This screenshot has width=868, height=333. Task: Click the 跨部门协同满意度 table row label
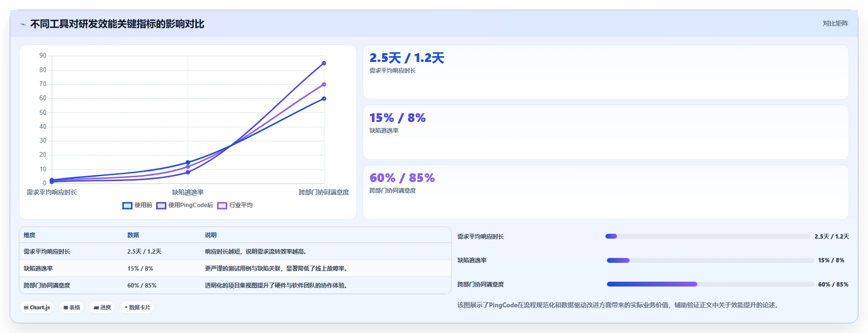click(47, 286)
